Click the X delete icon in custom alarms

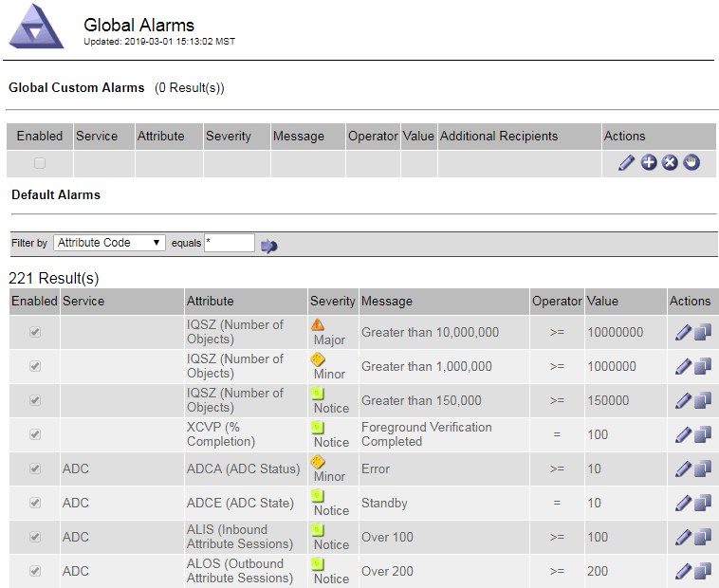click(670, 163)
